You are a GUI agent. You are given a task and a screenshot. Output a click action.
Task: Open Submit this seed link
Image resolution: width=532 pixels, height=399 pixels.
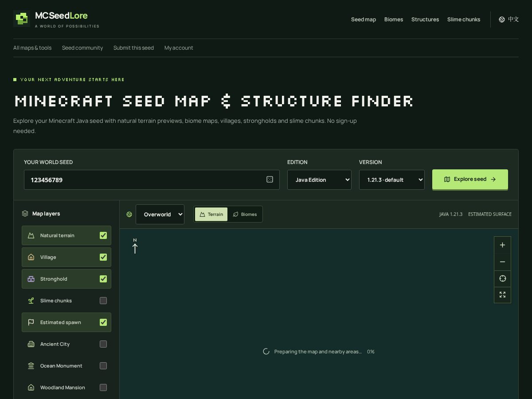[133, 48]
